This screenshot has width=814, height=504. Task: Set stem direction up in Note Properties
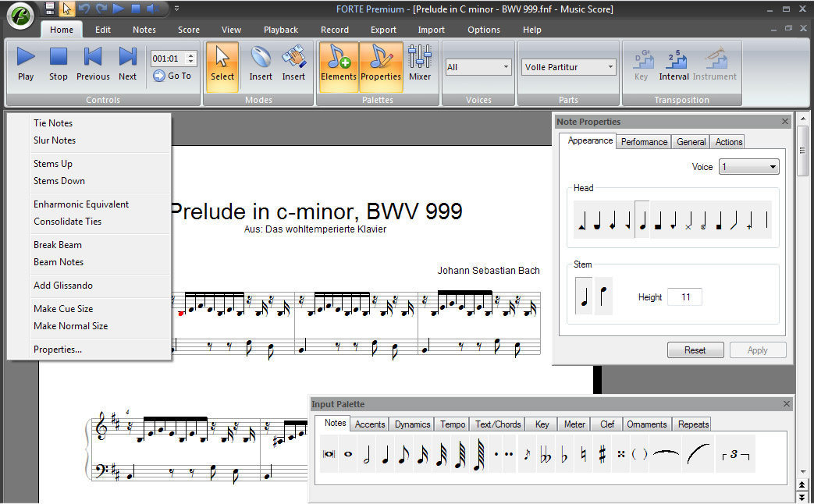pos(584,296)
